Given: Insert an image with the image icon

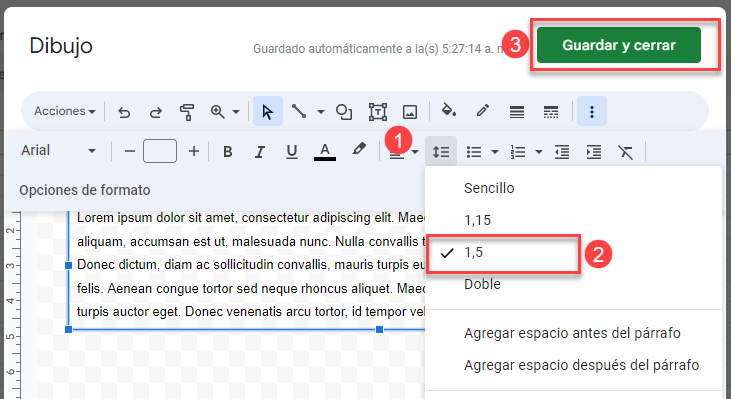Looking at the screenshot, I should point(410,112).
